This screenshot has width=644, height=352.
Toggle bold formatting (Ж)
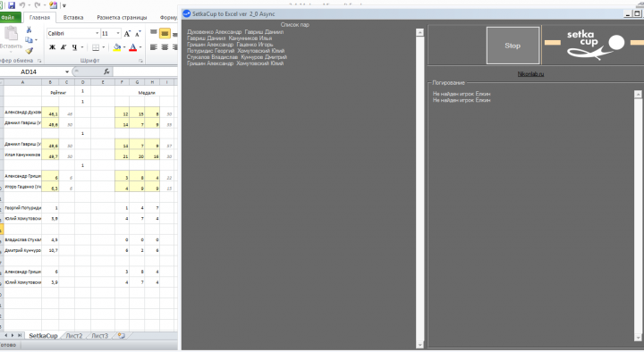(x=52, y=47)
